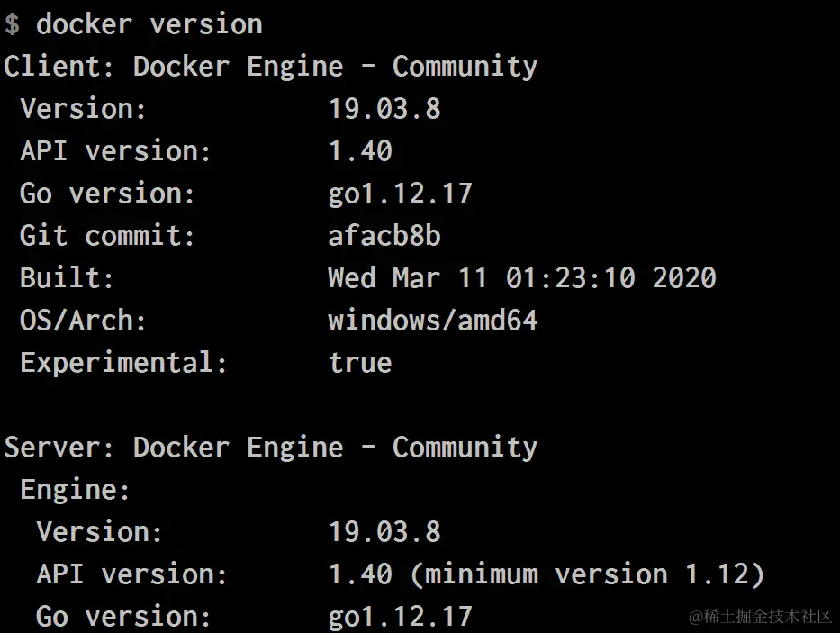Click the Client 'API version:' label
Viewport: 840px width, 633px height.
(x=116, y=150)
